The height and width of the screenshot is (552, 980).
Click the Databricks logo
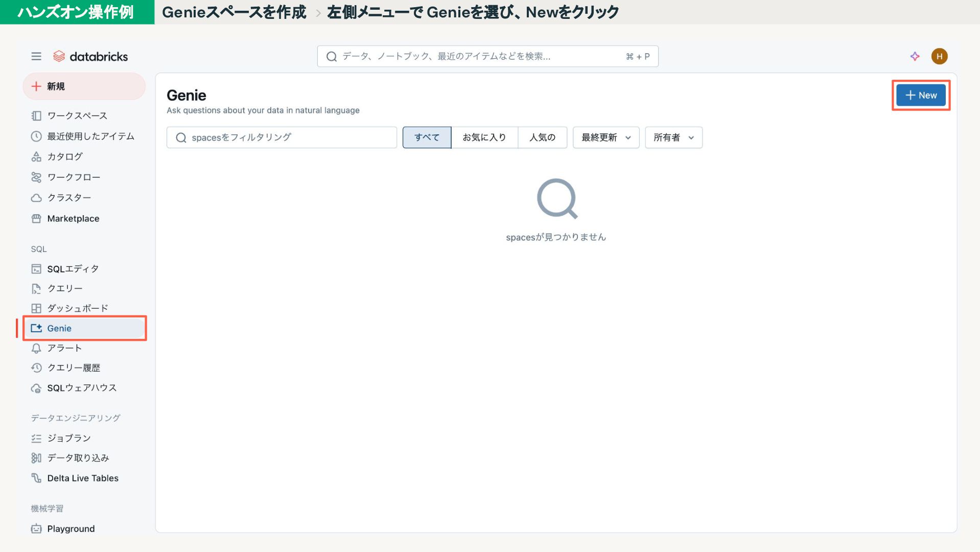[x=90, y=56]
